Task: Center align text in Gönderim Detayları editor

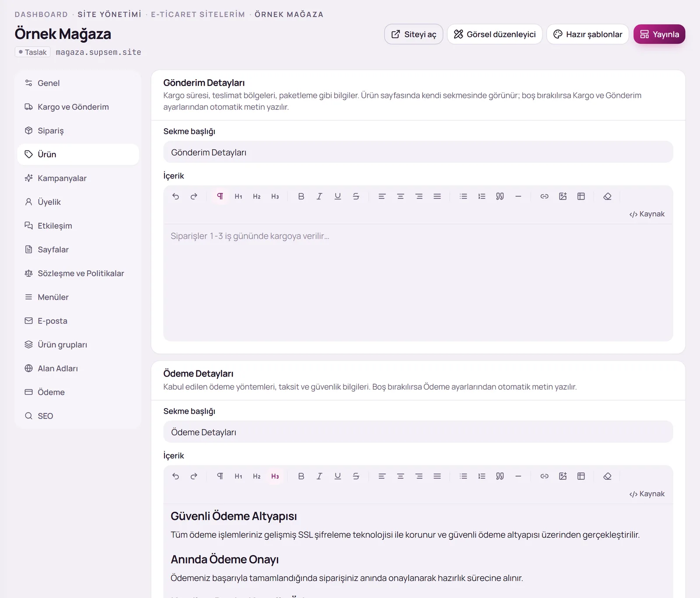Action: (x=400, y=196)
